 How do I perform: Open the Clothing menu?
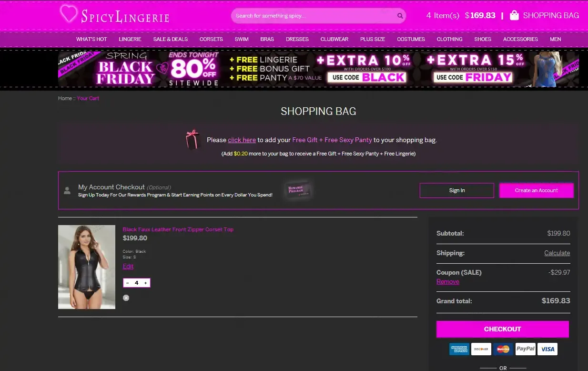pyautogui.click(x=450, y=39)
